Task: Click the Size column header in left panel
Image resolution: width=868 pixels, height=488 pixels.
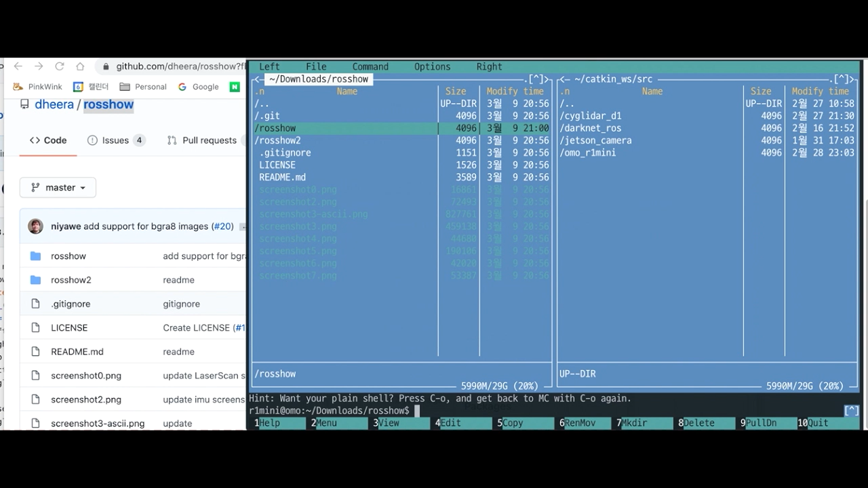Action: [456, 91]
